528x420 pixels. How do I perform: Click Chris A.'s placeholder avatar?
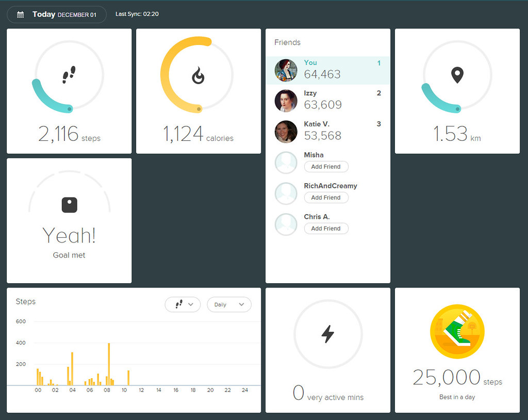point(286,224)
